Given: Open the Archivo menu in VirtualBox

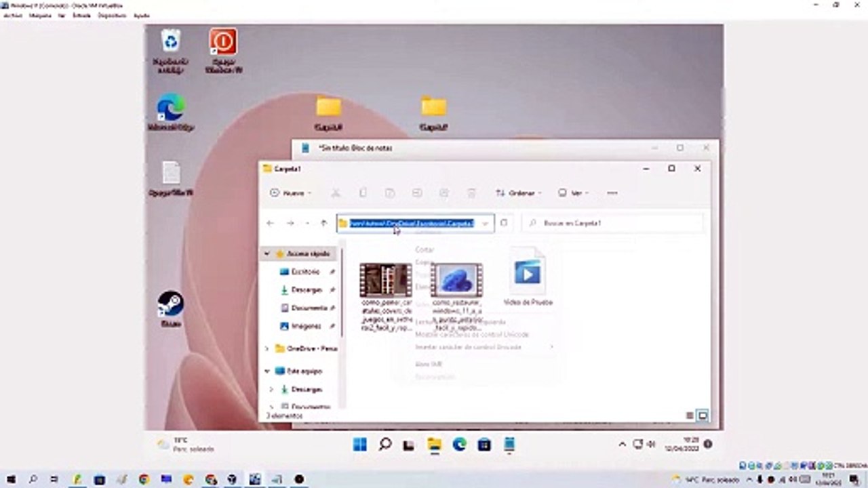Looking at the screenshot, I should pos(13,15).
